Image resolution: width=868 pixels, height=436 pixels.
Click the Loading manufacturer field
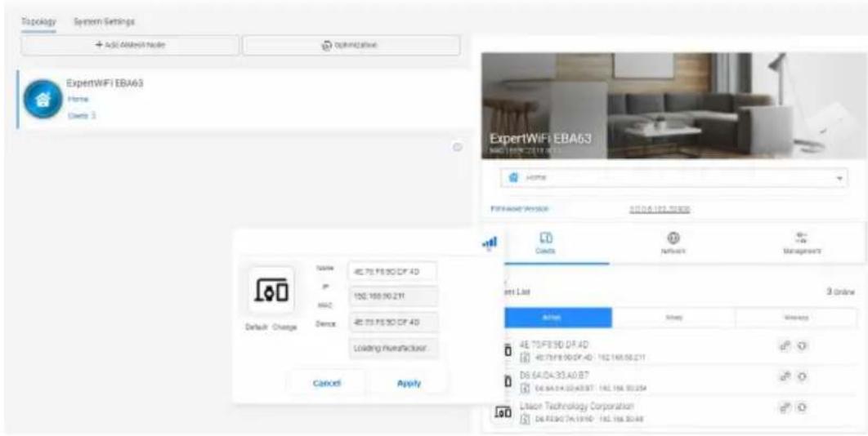[x=394, y=349]
